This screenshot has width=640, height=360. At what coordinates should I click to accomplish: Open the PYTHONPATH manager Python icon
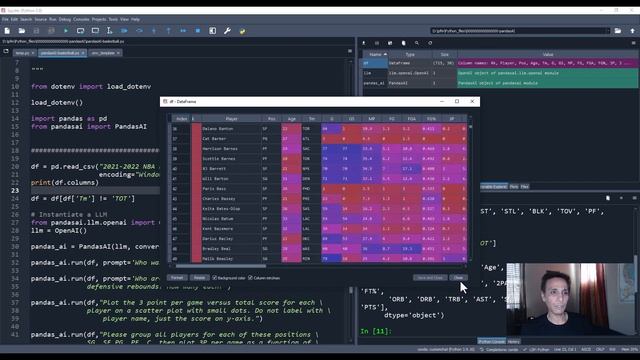[x=242, y=31]
